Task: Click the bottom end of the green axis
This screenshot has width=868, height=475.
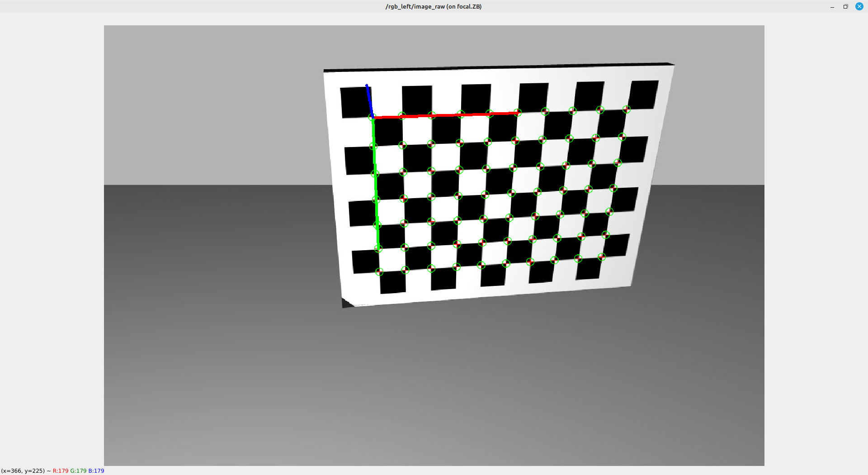Action: (378, 248)
